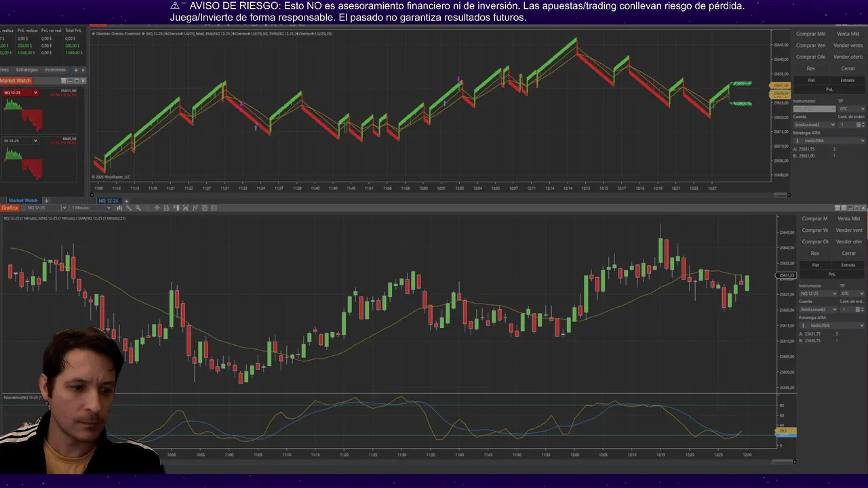Viewport: 868px width, 488px height.
Task: Click the Flat button in upper Chart Trader
Action: pos(811,80)
